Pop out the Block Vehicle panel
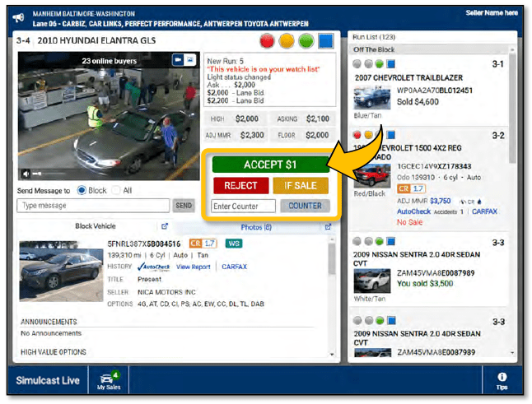532x404 pixels. click(165, 226)
